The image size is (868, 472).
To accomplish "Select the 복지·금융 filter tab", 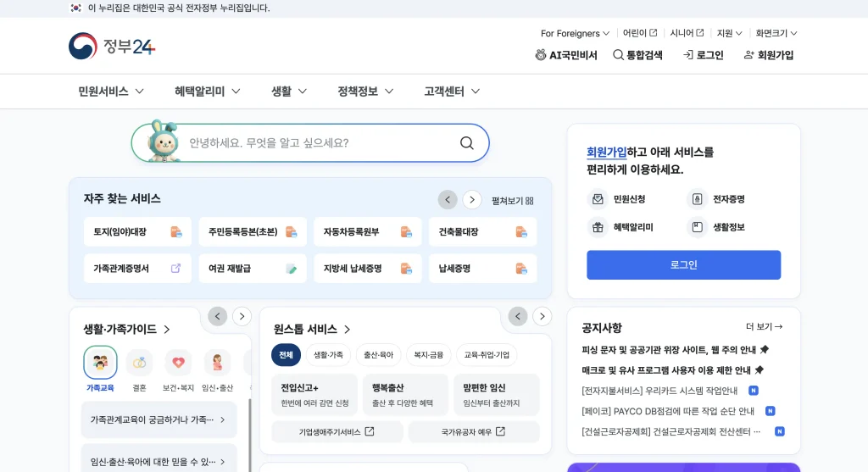I will tap(428, 355).
